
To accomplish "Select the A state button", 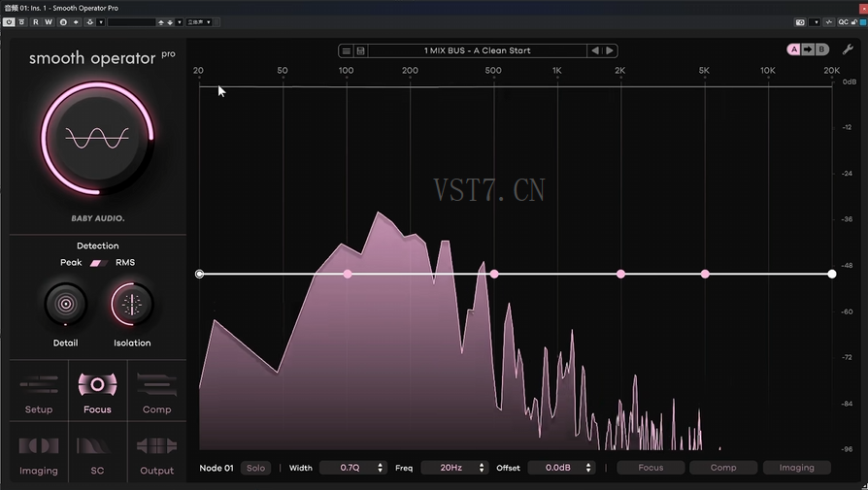I will coord(794,49).
